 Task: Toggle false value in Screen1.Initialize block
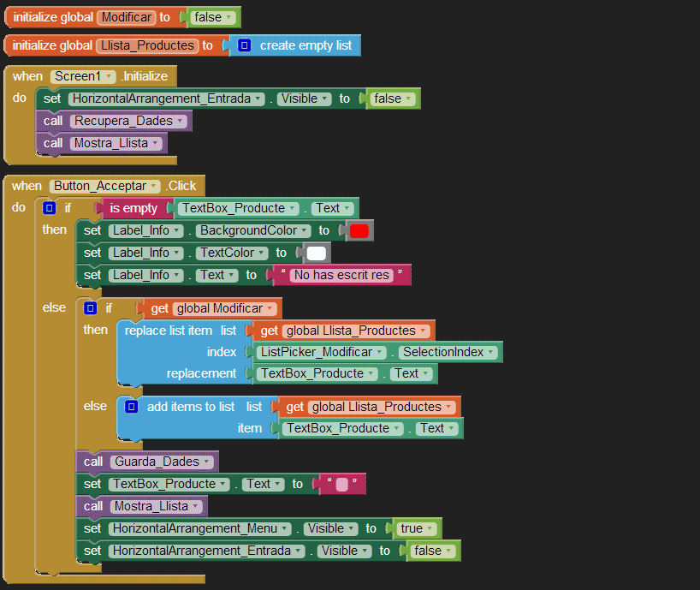click(x=392, y=98)
